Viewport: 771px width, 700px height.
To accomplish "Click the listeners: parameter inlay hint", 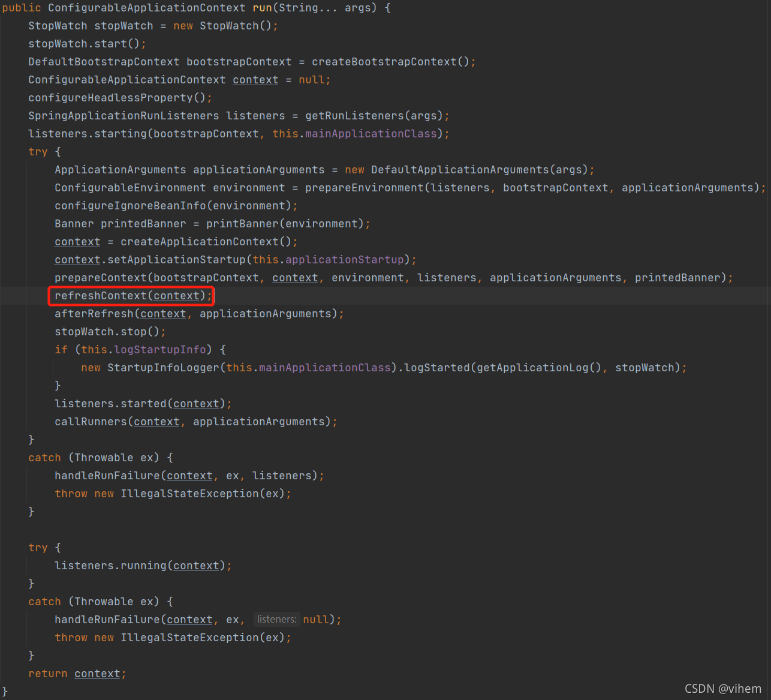I will (x=276, y=619).
